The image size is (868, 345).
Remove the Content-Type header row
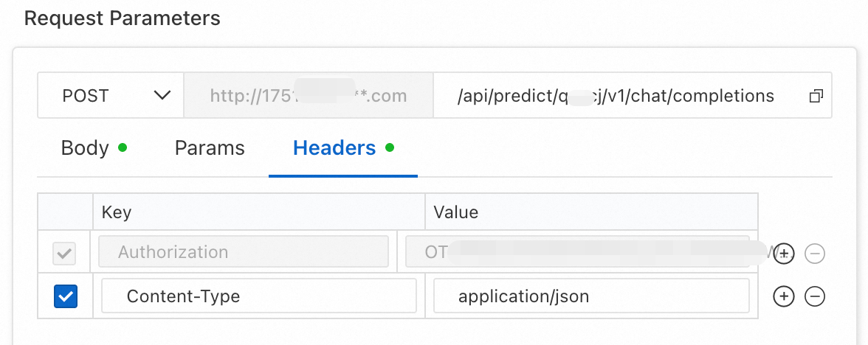814,296
